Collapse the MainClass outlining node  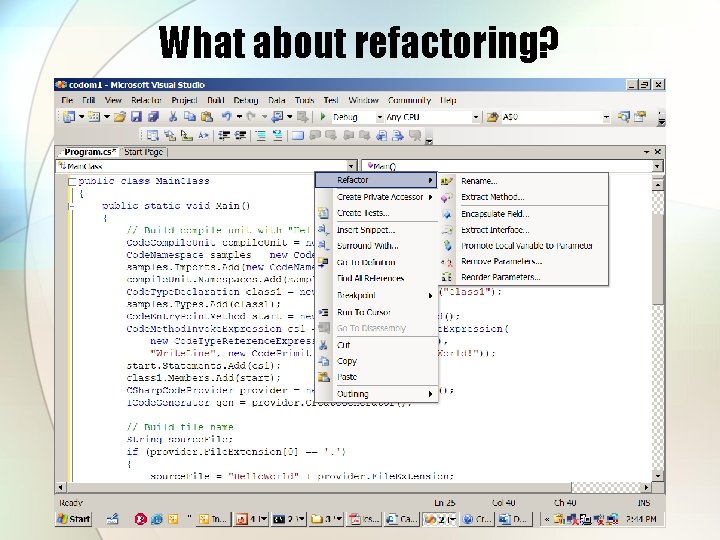point(71,181)
